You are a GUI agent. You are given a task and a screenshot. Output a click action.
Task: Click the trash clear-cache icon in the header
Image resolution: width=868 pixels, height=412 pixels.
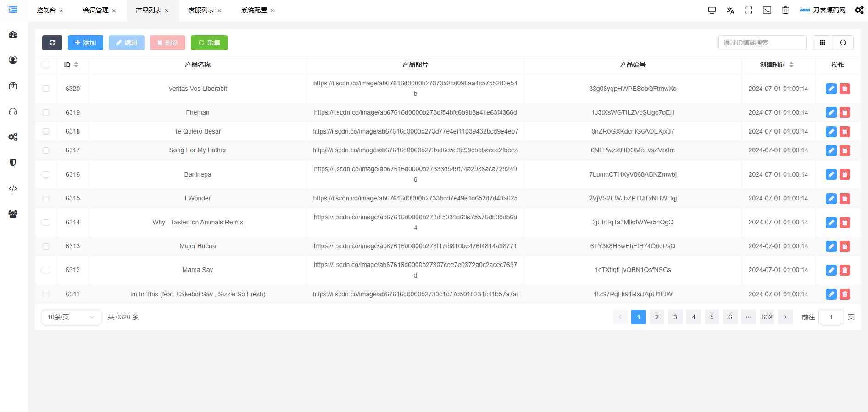pos(785,10)
